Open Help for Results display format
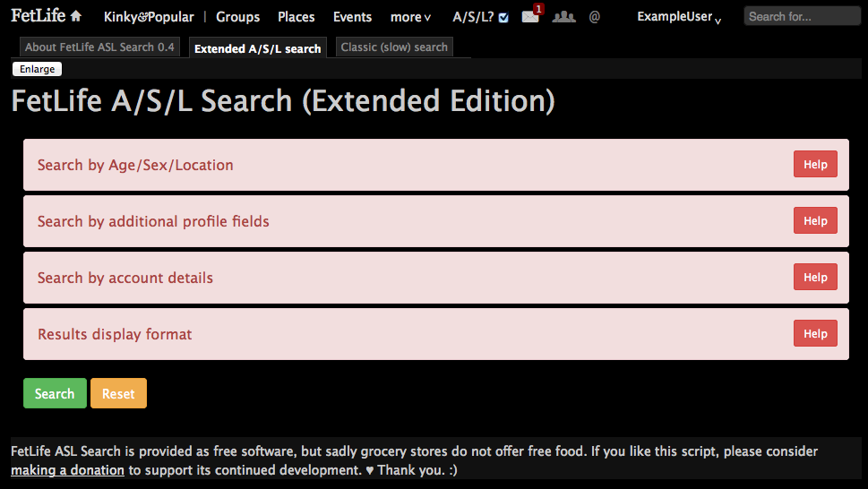This screenshot has height=489, width=868. 815,333
